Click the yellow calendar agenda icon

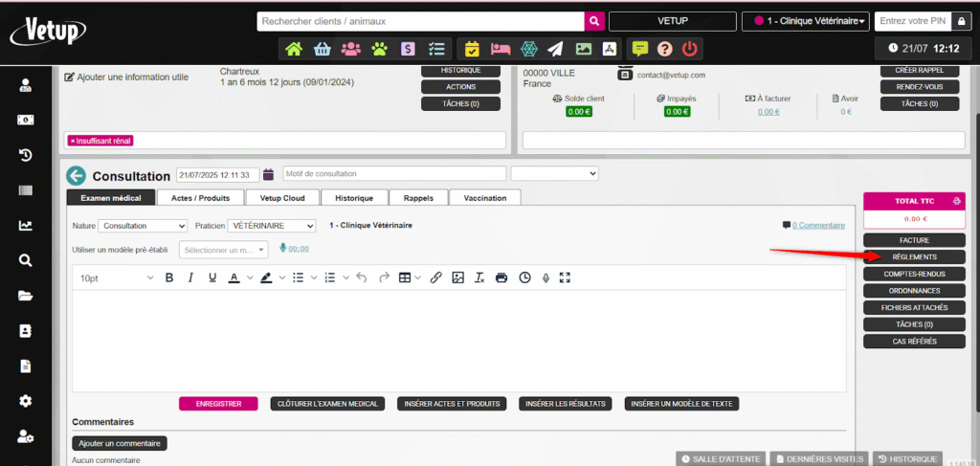471,49
